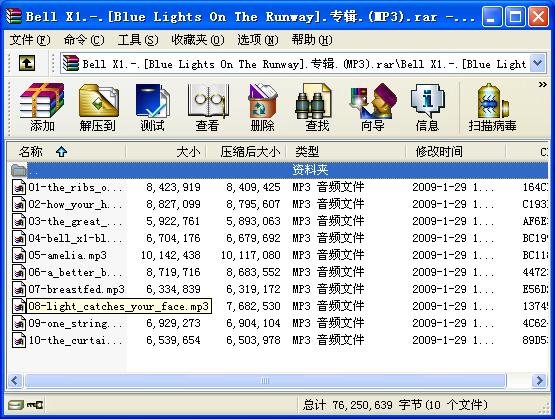555x419 pixels.
Task: Click the MP3 icon beside 01-the_ribs_o...
Action: click(x=19, y=187)
